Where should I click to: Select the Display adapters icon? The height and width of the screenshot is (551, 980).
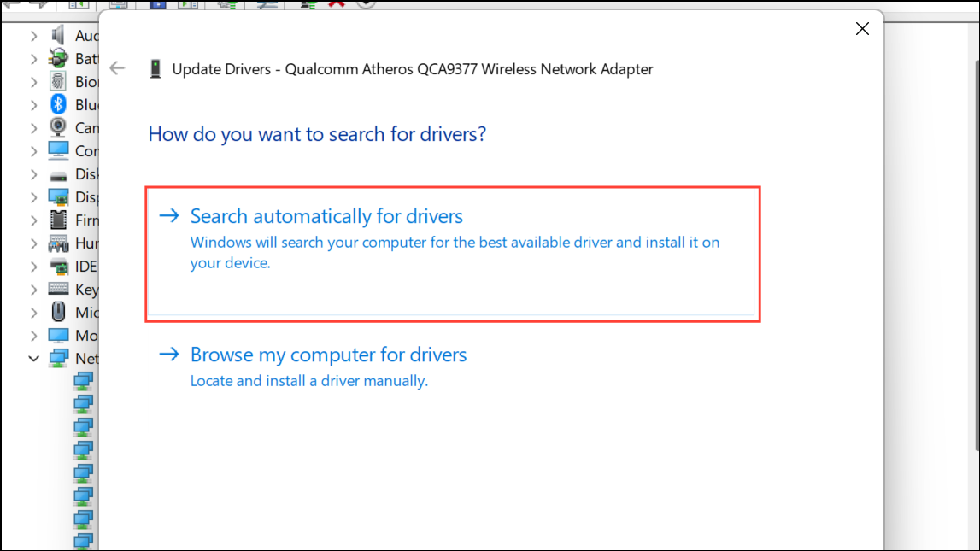coord(58,197)
